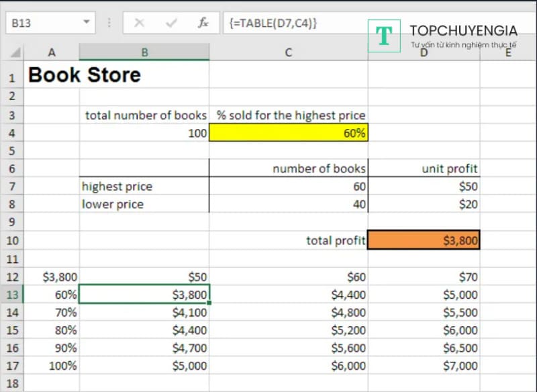Click the Enter checkmark icon in formula bar

pos(171,23)
